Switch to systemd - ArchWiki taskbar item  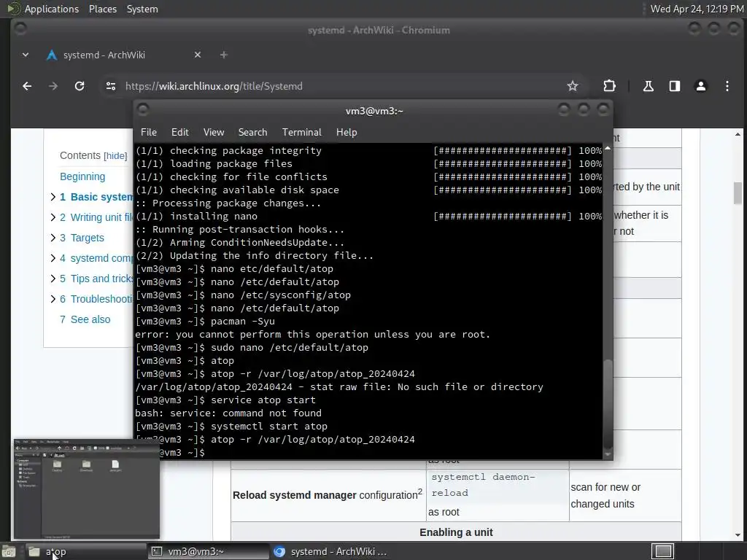pyautogui.click(x=332, y=551)
